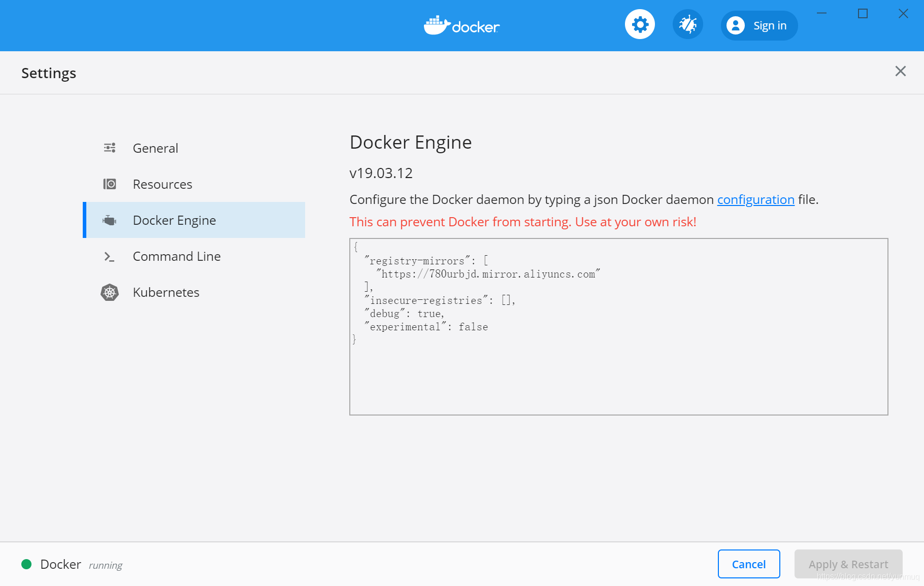
Task: Go to the Kubernetes settings section
Action: tap(194, 292)
